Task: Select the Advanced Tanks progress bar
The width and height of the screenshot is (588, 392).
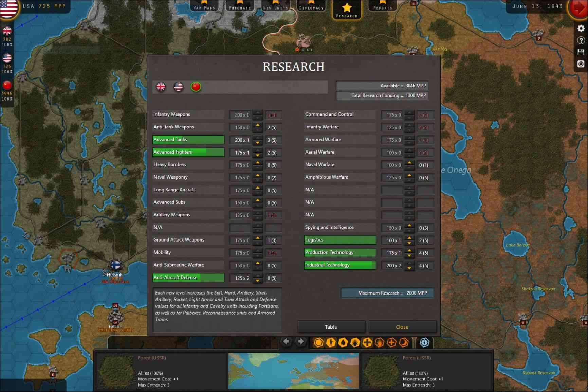Action: click(188, 140)
